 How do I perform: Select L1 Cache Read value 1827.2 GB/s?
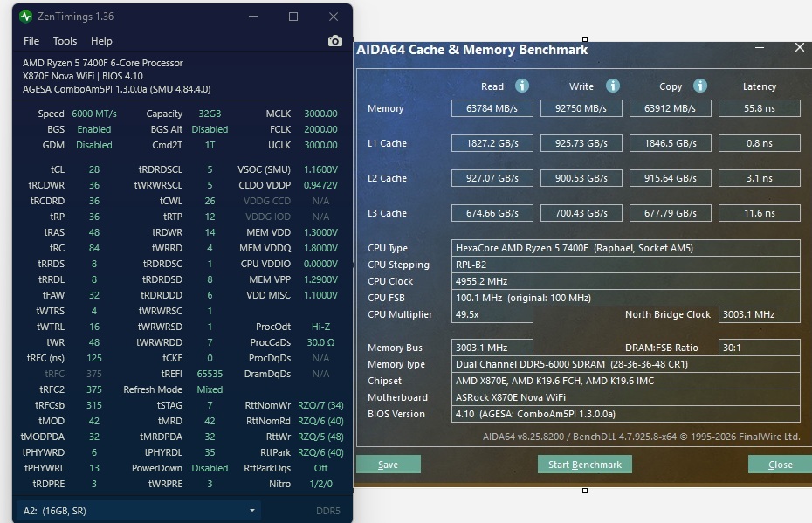(492, 143)
